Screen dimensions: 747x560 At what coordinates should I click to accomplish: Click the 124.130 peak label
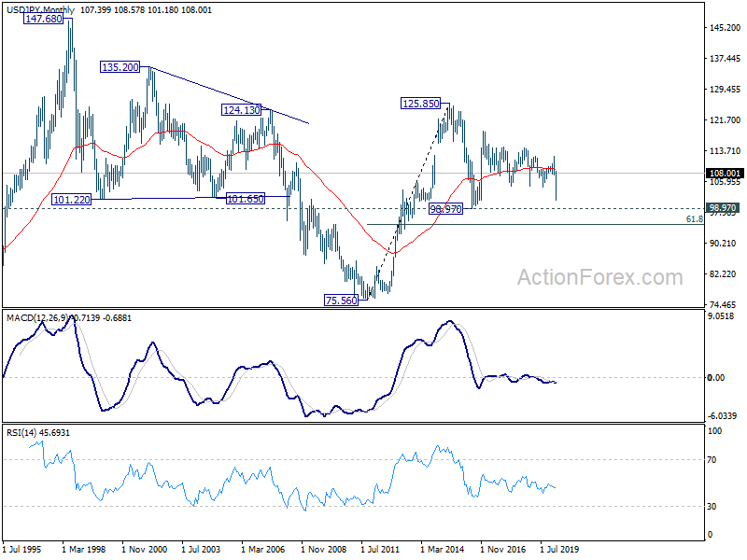pos(242,110)
